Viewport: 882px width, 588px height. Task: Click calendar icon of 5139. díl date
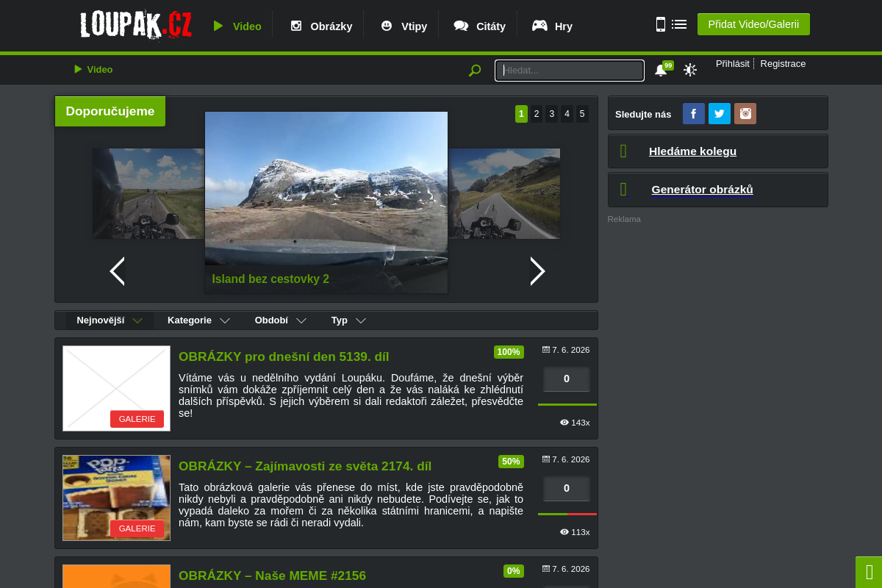coord(546,350)
